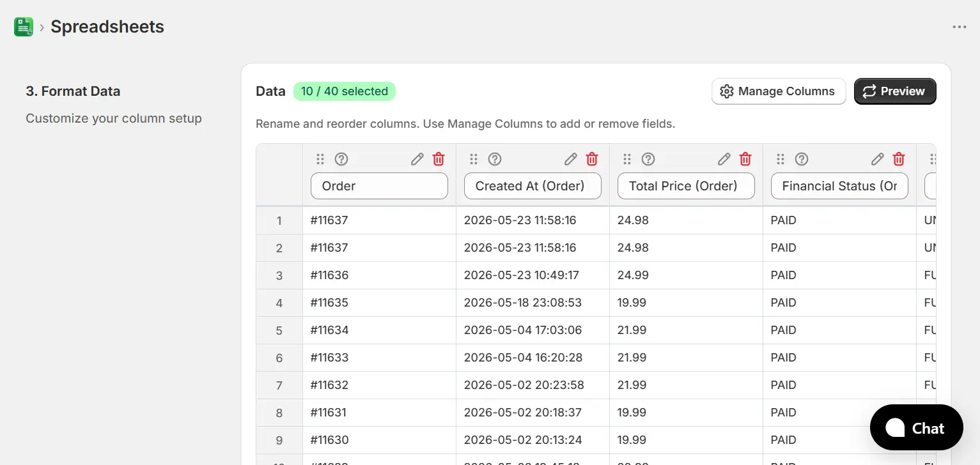The width and height of the screenshot is (980, 465).
Task: Show help for the Order column
Action: click(341, 159)
